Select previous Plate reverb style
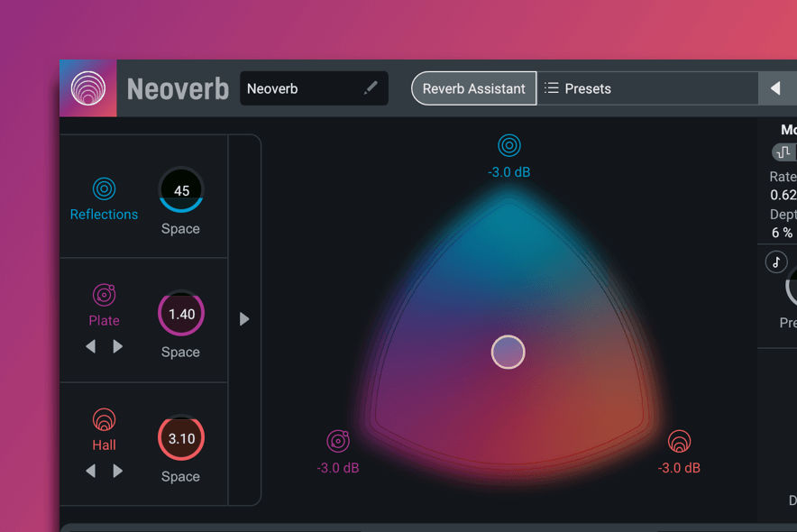Viewport: 797px width, 532px height. tap(91, 346)
